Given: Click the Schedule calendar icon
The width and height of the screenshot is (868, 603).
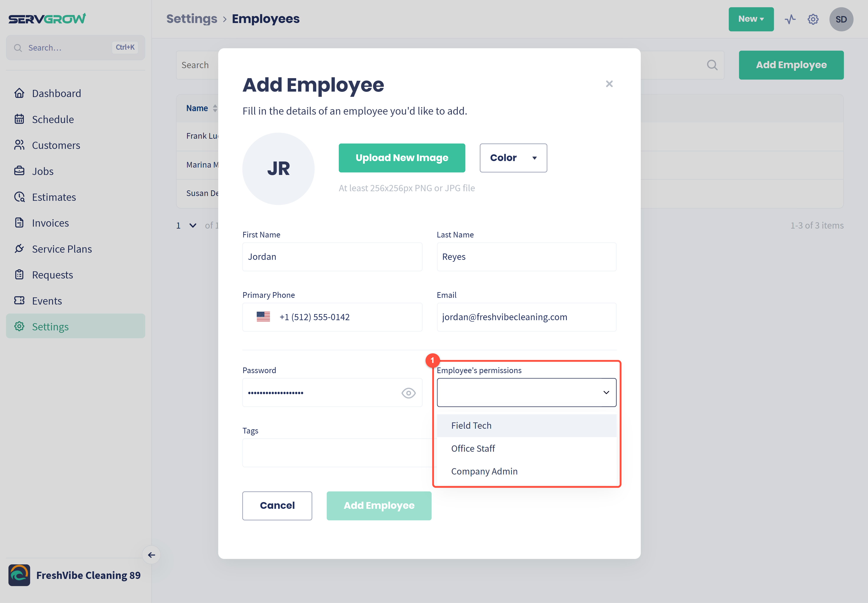Looking at the screenshot, I should tap(19, 119).
